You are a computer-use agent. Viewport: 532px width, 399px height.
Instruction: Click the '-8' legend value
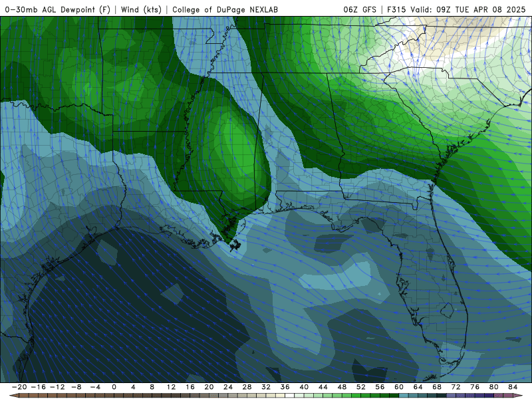pyautogui.click(x=76, y=387)
